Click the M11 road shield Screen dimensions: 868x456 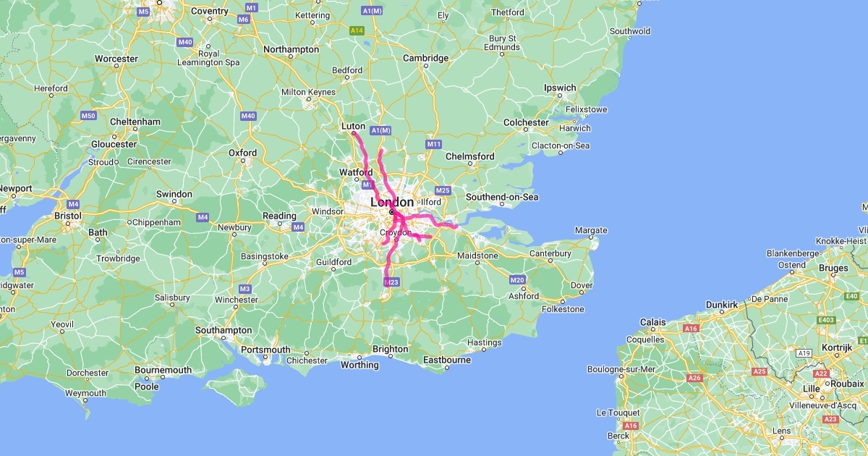pos(433,144)
